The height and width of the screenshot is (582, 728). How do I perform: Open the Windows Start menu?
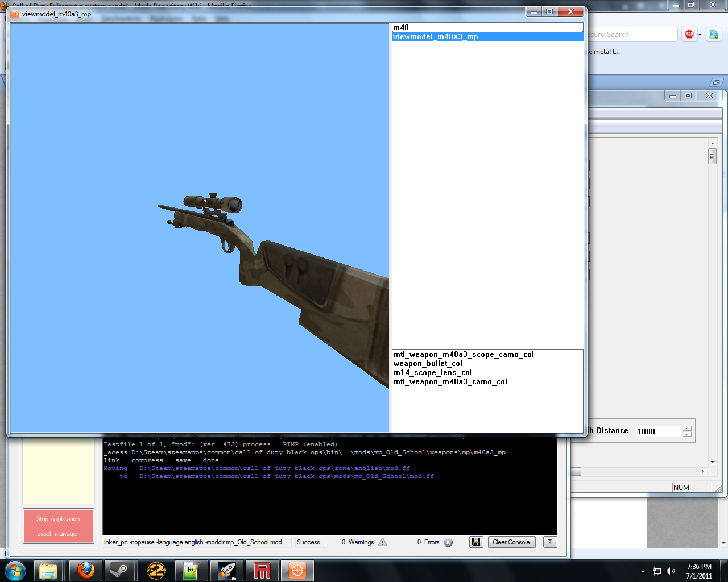pyautogui.click(x=15, y=570)
